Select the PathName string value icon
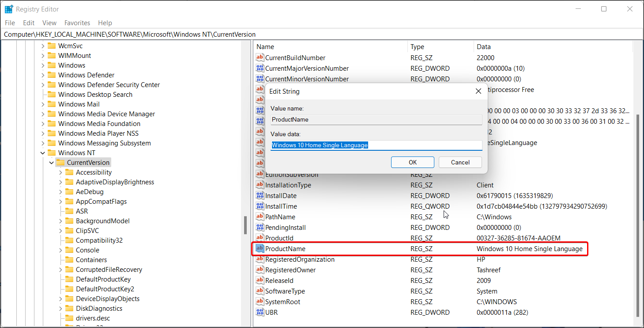 coord(260,217)
